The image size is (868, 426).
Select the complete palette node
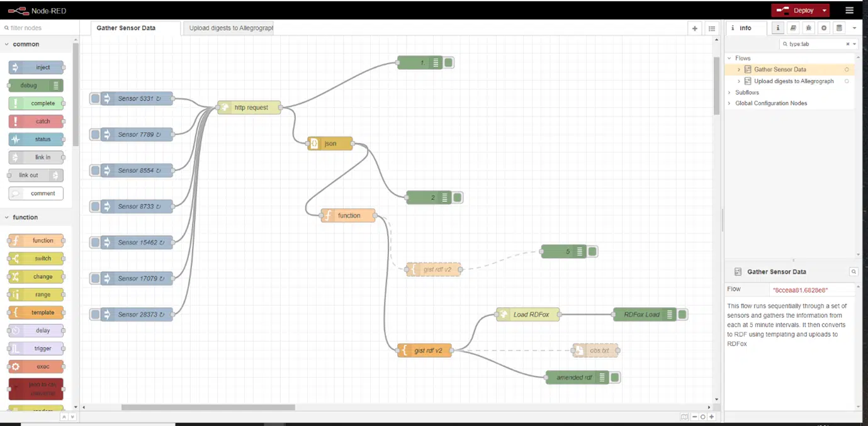pos(36,103)
